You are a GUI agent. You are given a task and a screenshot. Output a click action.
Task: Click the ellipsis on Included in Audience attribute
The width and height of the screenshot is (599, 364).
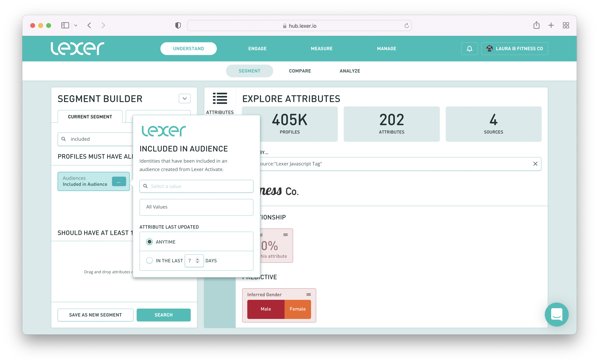coord(119,181)
